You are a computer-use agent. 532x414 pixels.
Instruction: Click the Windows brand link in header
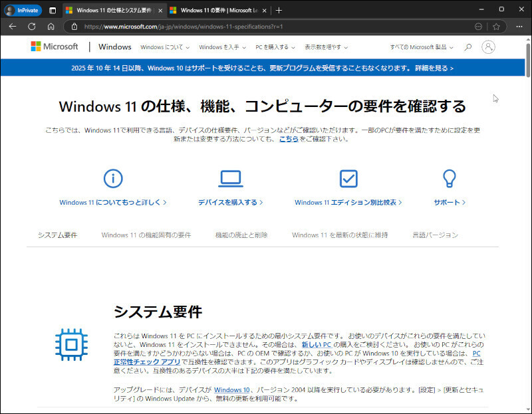[114, 47]
